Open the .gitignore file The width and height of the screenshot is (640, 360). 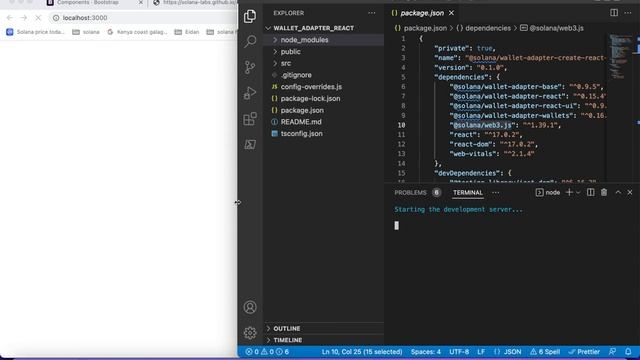coord(323,75)
